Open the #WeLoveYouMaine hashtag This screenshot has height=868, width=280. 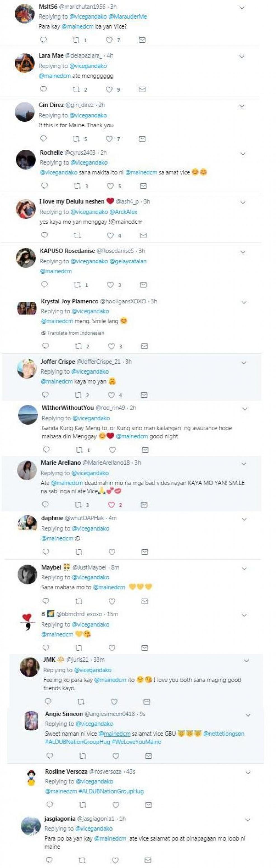pyautogui.click(x=138, y=742)
